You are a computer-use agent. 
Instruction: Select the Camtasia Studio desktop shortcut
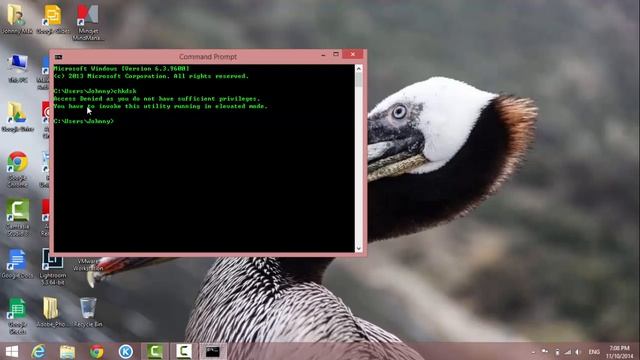(x=18, y=218)
